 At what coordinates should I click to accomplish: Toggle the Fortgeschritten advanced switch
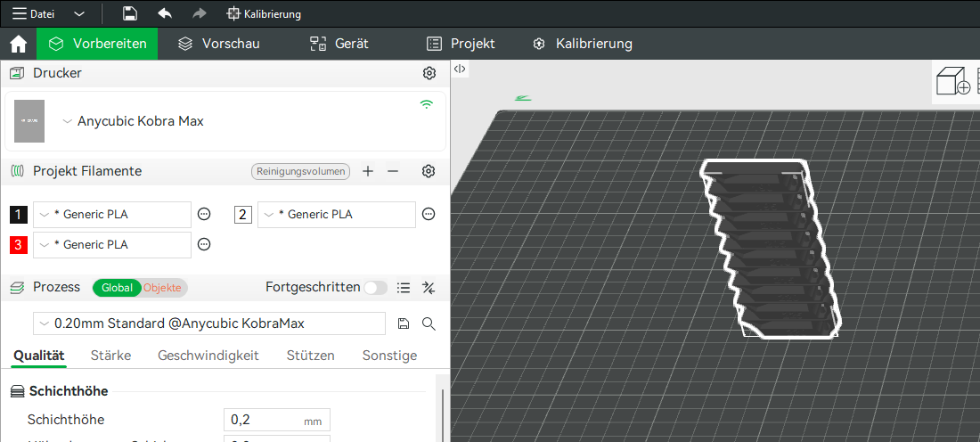(375, 288)
